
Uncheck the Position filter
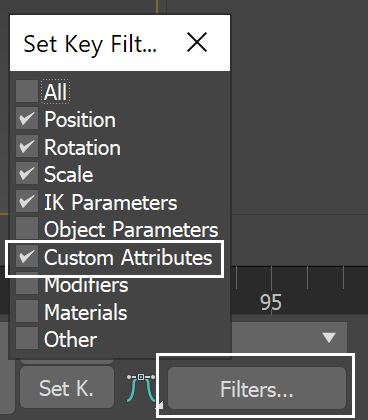pyautogui.click(x=27, y=118)
